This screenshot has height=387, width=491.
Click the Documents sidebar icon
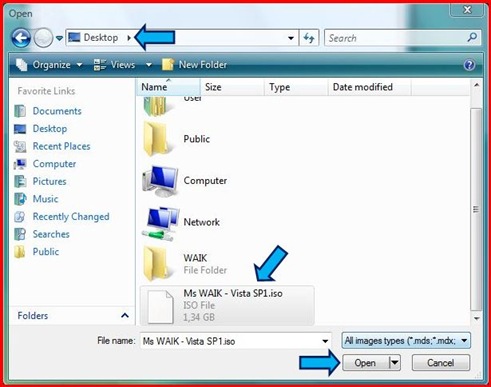[x=20, y=111]
